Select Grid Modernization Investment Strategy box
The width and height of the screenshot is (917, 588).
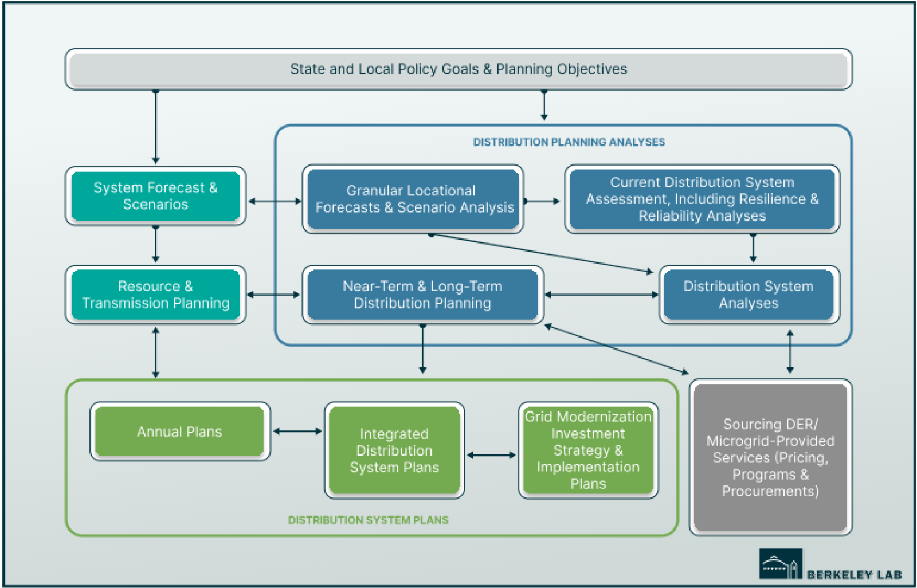click(588, 450)
